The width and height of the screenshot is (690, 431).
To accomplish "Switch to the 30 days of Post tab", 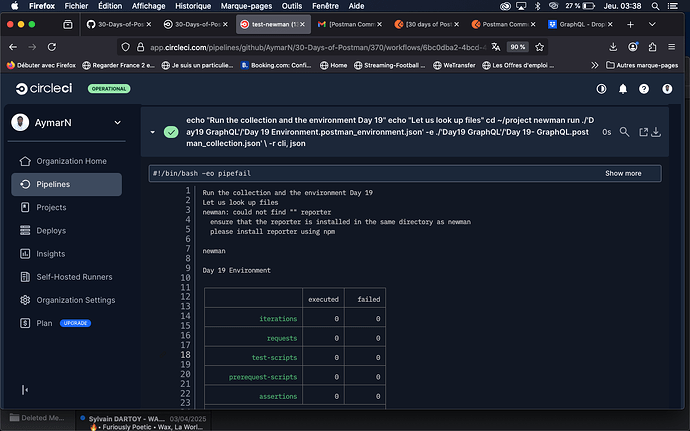I will (426, 24).
